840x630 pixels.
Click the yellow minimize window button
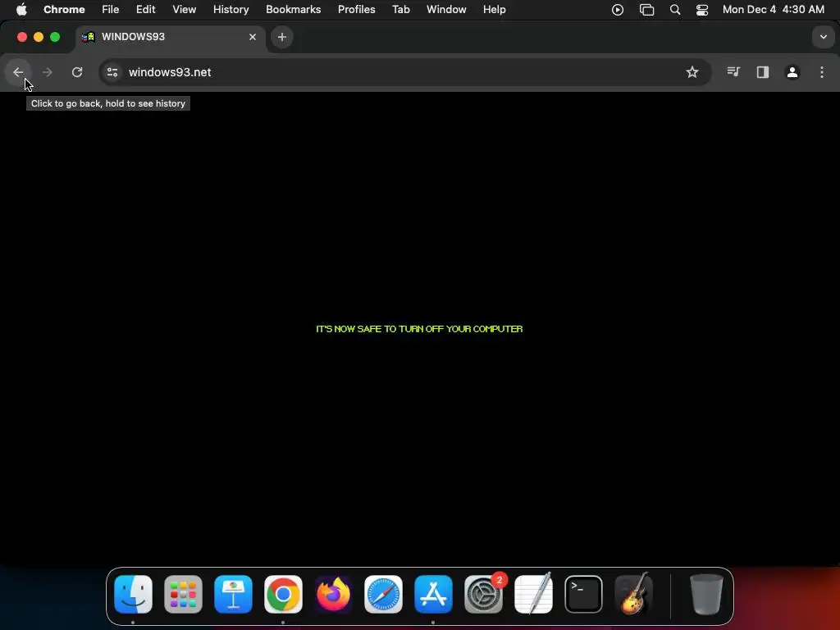(39, 37)
